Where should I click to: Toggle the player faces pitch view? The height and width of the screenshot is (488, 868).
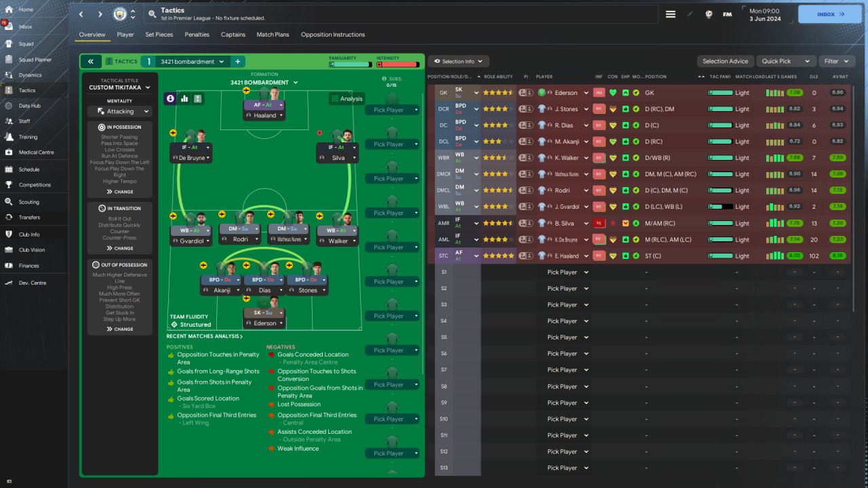(x=170, y=99)
